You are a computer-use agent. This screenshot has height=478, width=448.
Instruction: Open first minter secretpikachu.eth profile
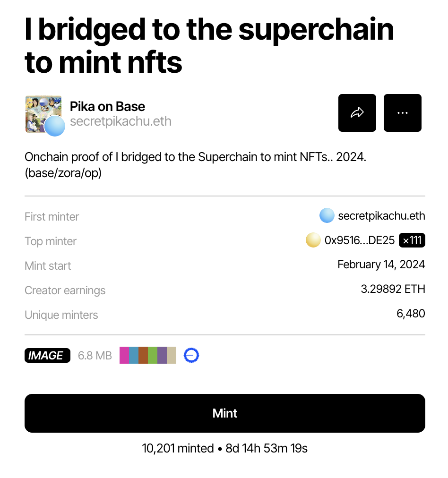[x=381, y=216]
